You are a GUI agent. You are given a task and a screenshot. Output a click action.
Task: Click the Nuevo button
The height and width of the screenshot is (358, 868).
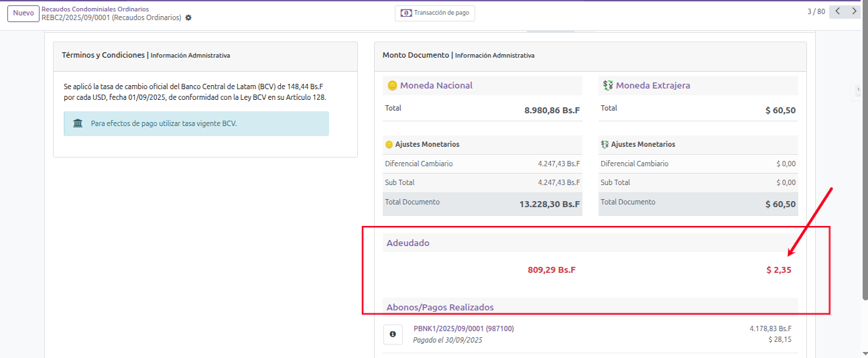tap(23, 13)
